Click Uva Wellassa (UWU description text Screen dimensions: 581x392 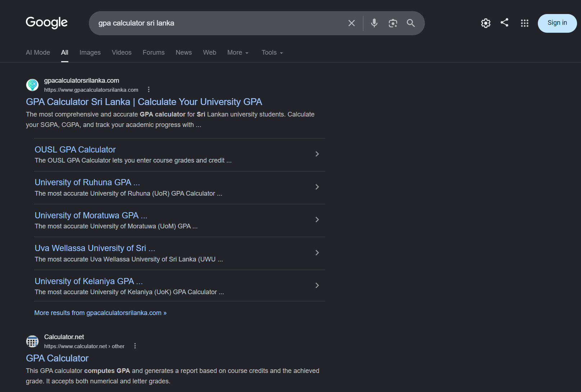tap(129, 259)
